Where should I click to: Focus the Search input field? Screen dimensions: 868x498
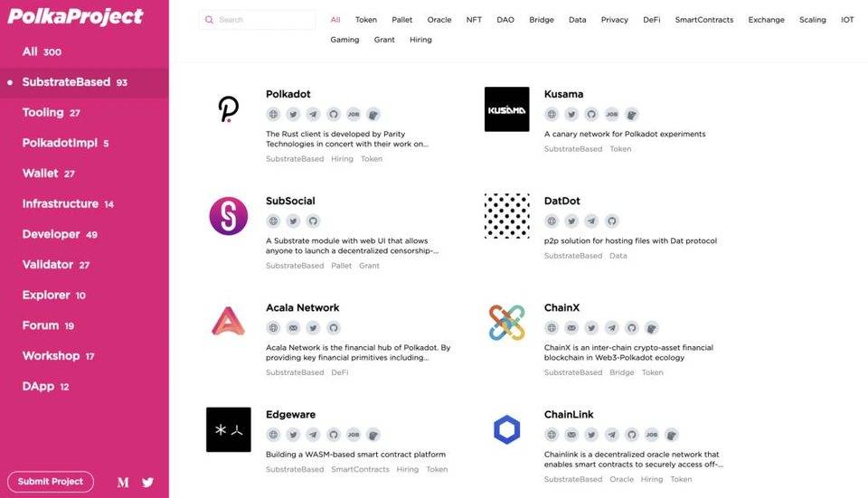(x=264, y=20)
